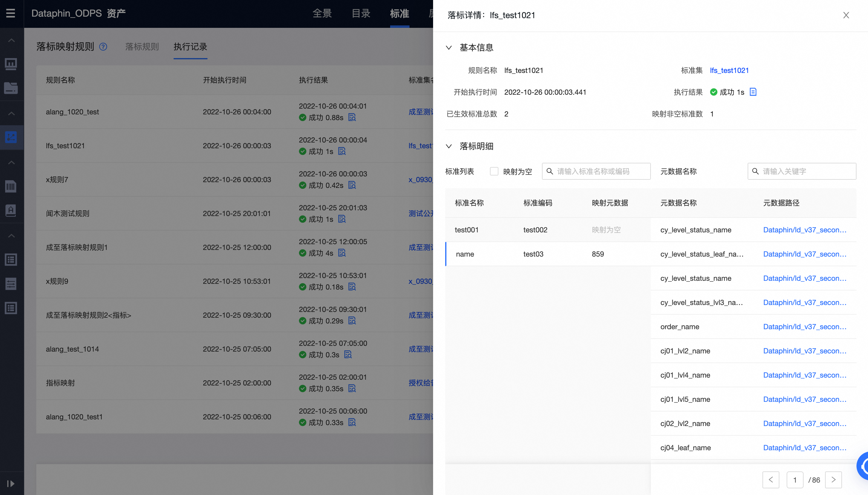This screenshot has height=495, width=868.
Task: Open the folder icon in sidebar
Action: click(x=11, y=88)
